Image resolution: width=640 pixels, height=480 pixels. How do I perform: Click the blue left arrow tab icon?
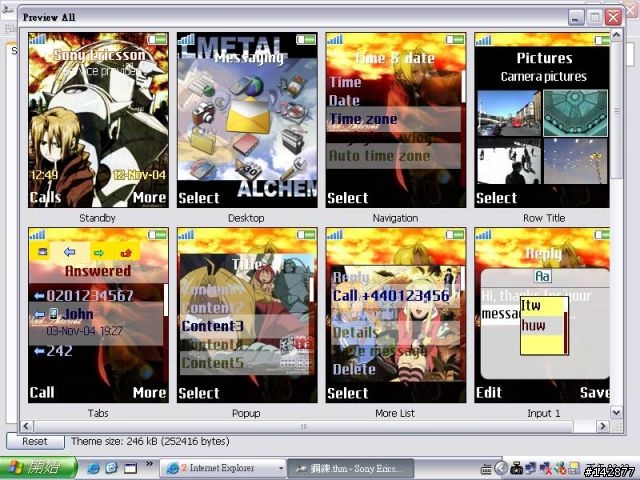[70, 252]
